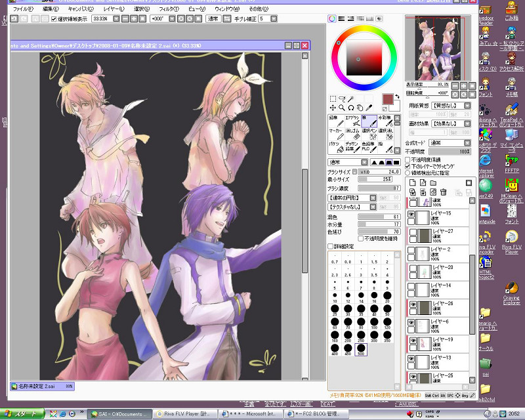Select 領域検出元に指定 radio button
Screen dimensions: 525x420
click(x=408, y=173)
